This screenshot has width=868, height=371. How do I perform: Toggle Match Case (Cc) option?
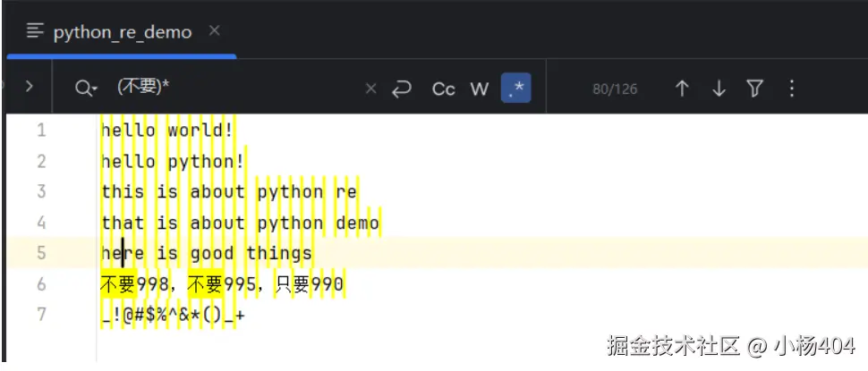tap(444, 88)
